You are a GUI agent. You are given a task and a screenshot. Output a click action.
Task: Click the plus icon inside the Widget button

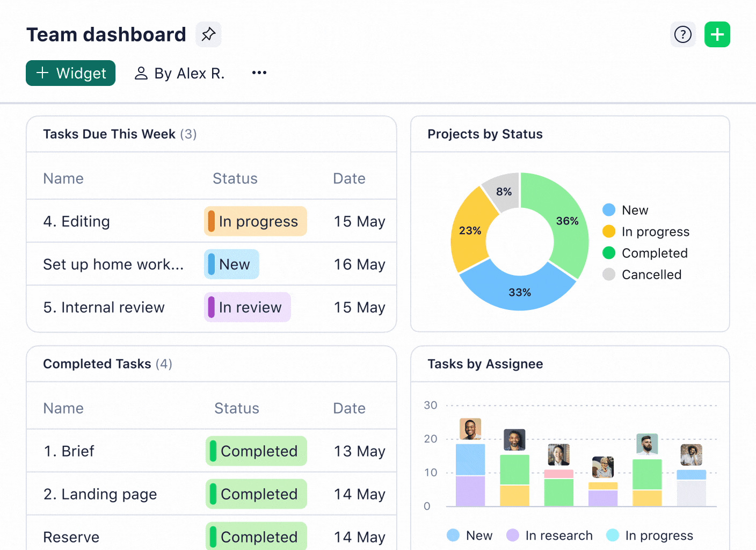click(x=42, y=73)
